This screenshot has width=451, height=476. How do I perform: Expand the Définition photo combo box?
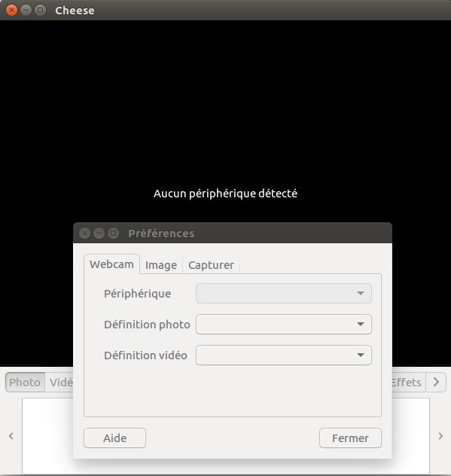(x=283, y=324)
